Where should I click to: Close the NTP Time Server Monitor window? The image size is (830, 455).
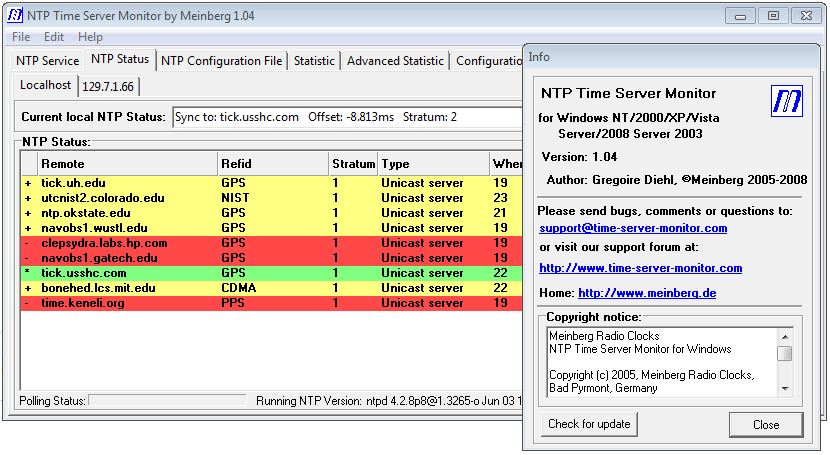click(806, 16)
